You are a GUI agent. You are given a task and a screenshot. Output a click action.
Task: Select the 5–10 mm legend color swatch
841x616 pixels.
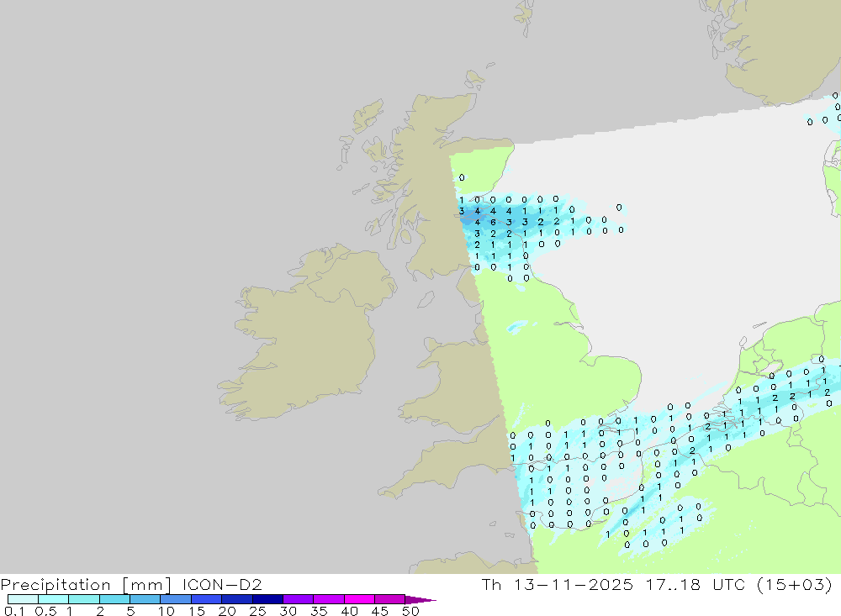point(145,599)
